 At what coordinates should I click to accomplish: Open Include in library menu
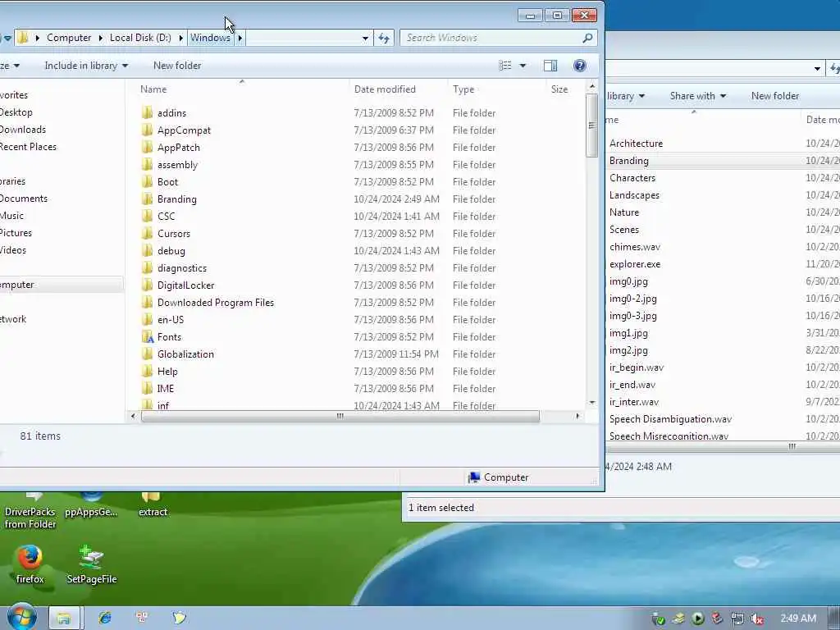tap(86, 66)
